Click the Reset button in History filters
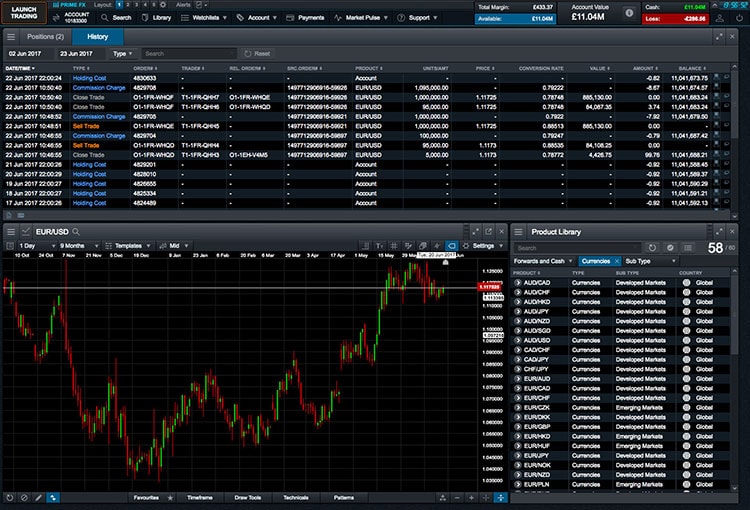Viewport: 750px width, 510px height. click(259, 53)
